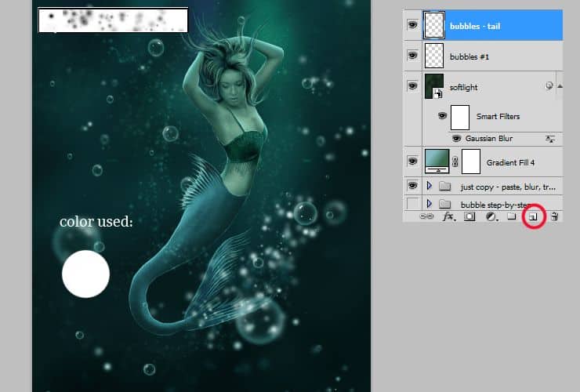This screenshot has width=580, height=392.
Task: Click the Gradient Fill 4 layer mask thumbnail
Action: click(x=470, y=161)
